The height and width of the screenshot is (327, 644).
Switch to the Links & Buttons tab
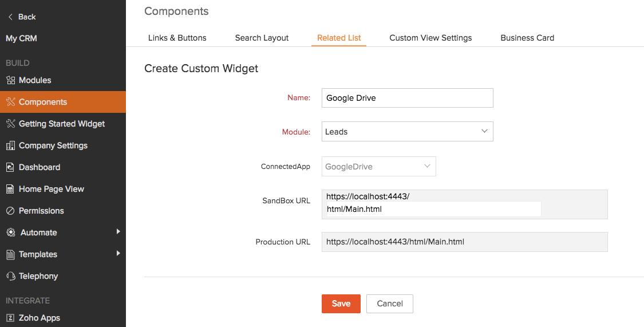pos(177,38)
